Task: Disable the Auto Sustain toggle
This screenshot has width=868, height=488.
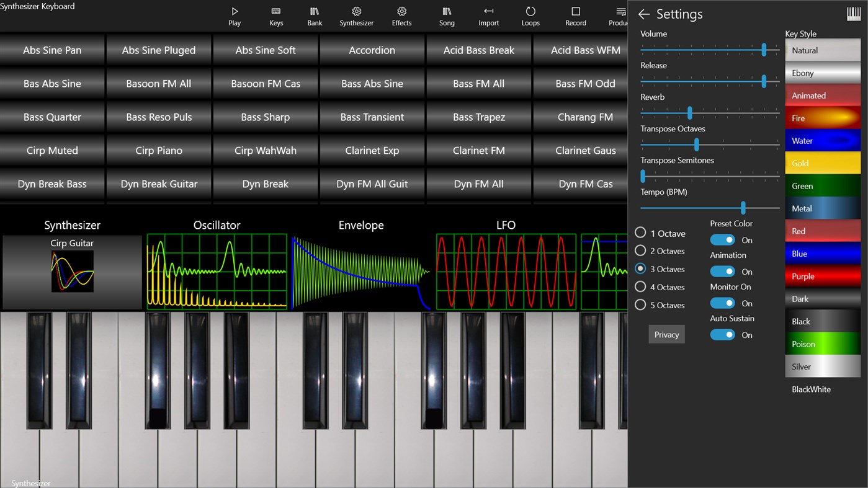Action: 722,334
